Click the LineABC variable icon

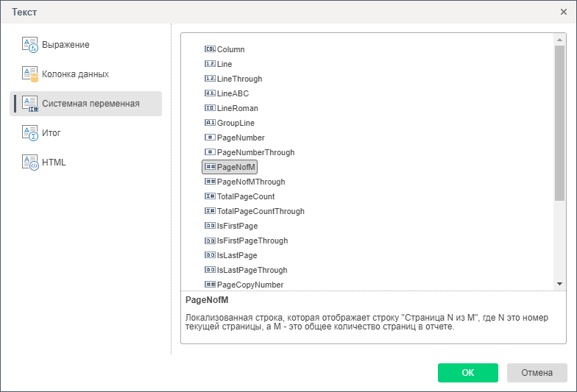point(210,93)
